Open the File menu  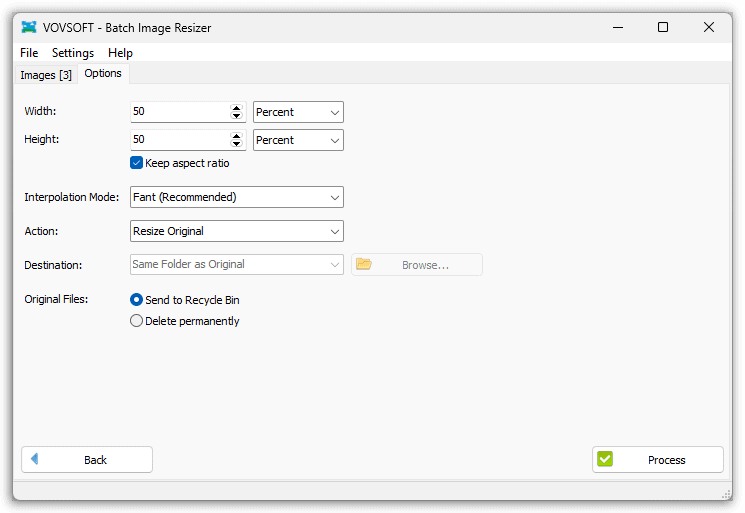click(29, 53)
